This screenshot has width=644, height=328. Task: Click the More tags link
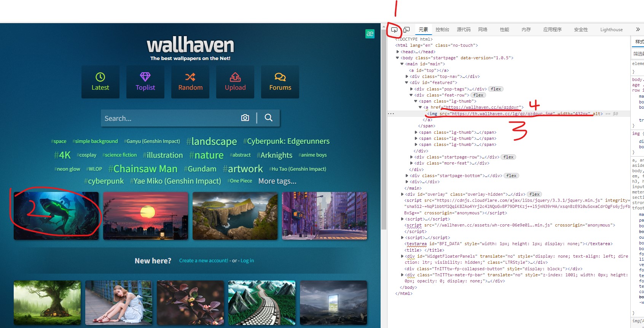[277, 181]
